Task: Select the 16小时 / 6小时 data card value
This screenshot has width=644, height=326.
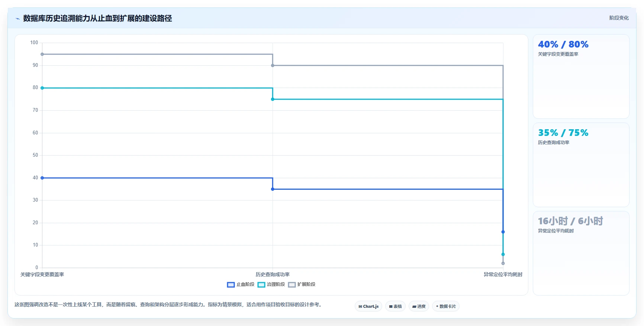Action: 570,221
